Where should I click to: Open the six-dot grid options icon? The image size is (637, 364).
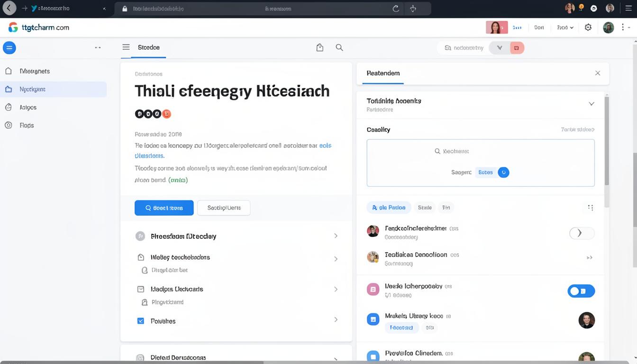pyautogui.click(x=591, y=208)
